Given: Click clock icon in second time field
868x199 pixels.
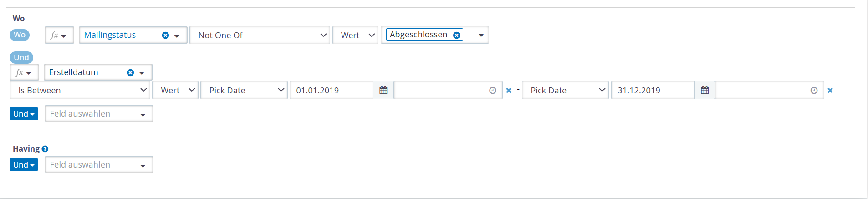Looking at the screenshot, I should [814, 91].
